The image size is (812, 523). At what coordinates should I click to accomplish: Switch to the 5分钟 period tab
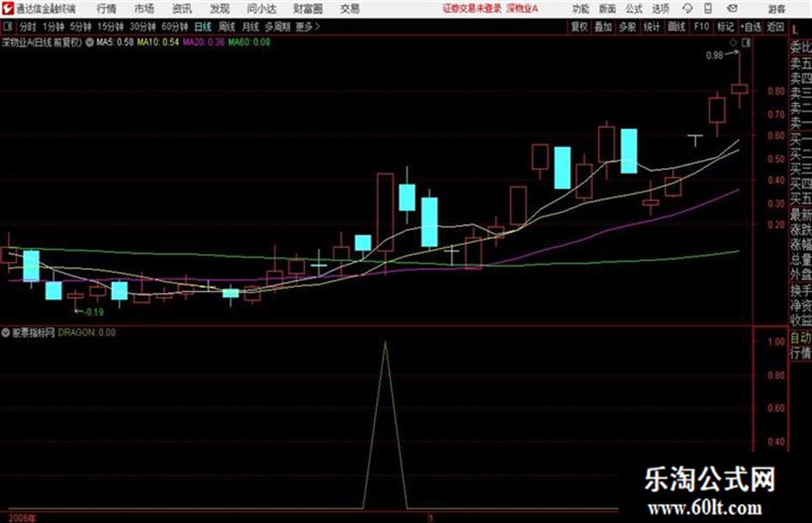[x=80, y=27]
